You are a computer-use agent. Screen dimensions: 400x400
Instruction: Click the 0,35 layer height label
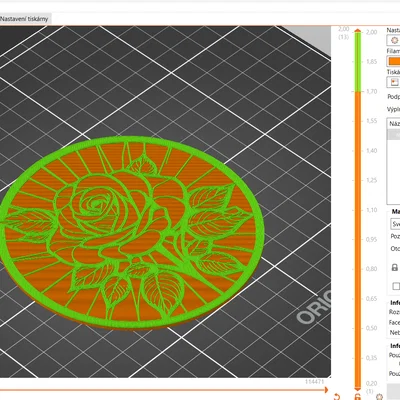371,358
